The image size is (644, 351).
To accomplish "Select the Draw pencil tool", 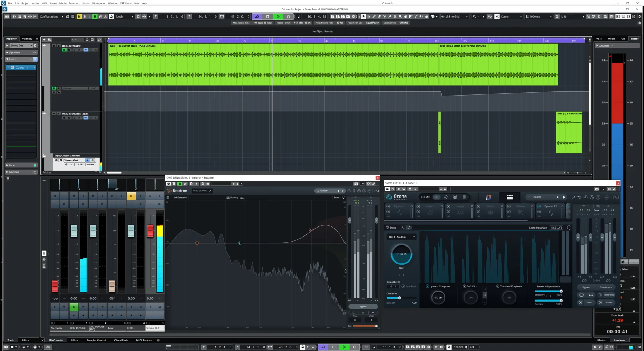I will click(x=374, y=16).
